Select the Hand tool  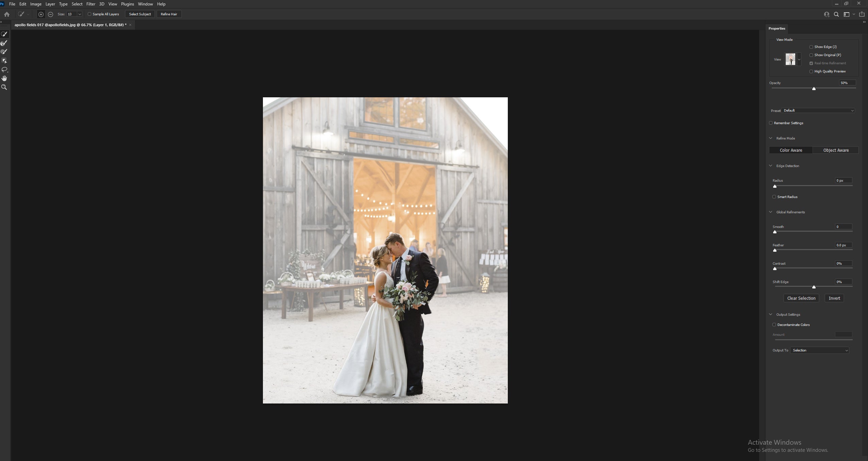tap(5, 78)
